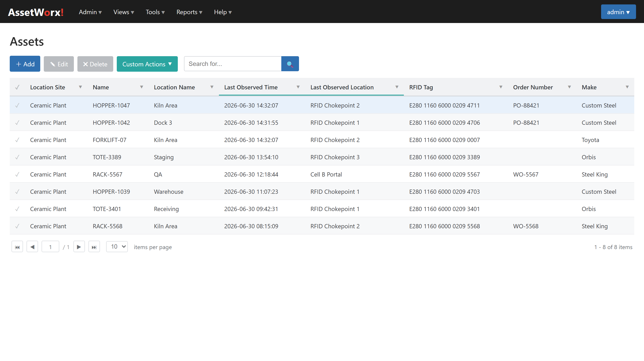Click the Cell B Portal location cell
The height and width of the screenshot is (361, 644).
pyautogui.click(x=326, y=174)
